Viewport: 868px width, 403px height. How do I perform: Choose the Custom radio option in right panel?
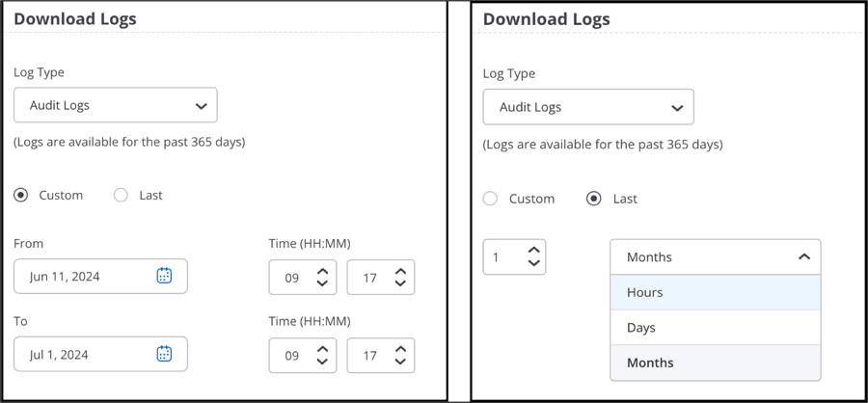pos(491,199)
